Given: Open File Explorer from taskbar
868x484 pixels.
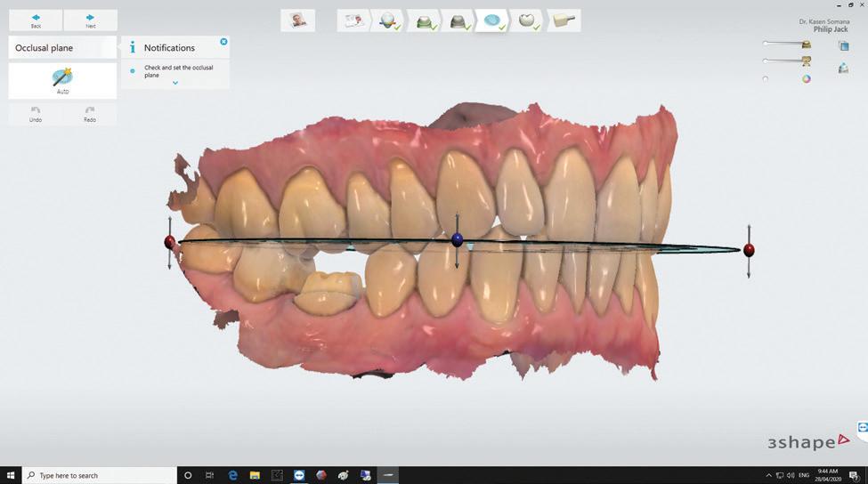Looking at the screenshot, I should click(x=255, y=475).
